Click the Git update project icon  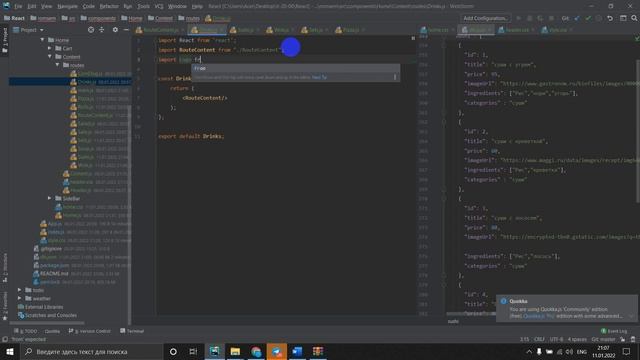coord(577,18)
